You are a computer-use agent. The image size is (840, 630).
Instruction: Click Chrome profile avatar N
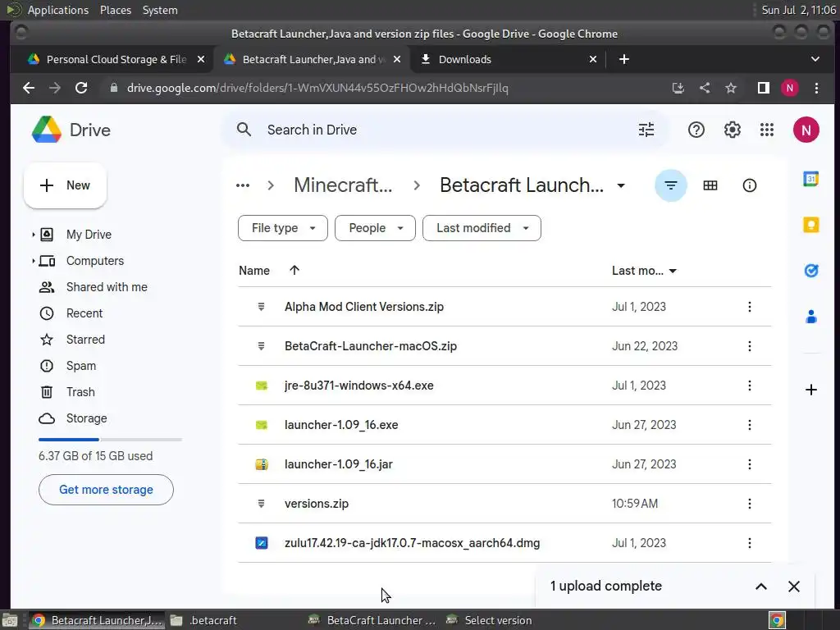(x=790, y=88)
